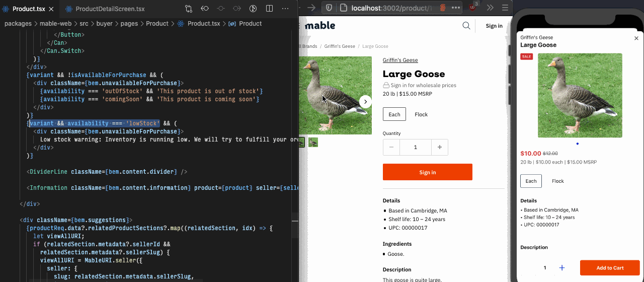
Task: Click the Product.tsx file breadcrumb segment
Action: tap(199, 24)
